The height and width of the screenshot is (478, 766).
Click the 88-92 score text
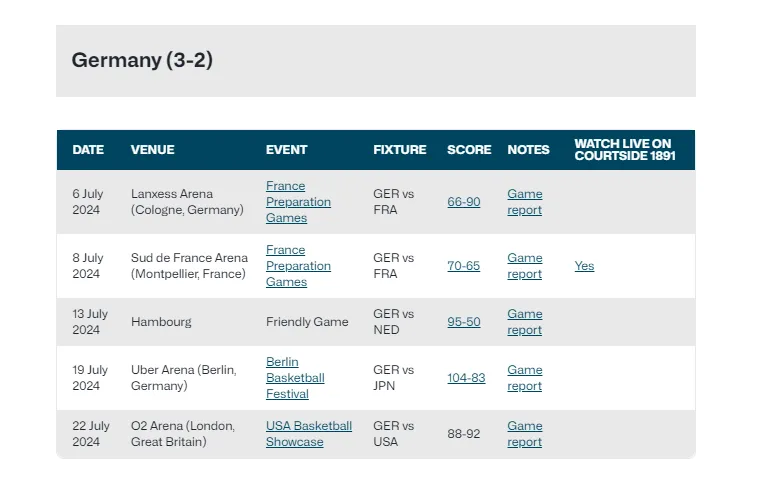point(463,434)
